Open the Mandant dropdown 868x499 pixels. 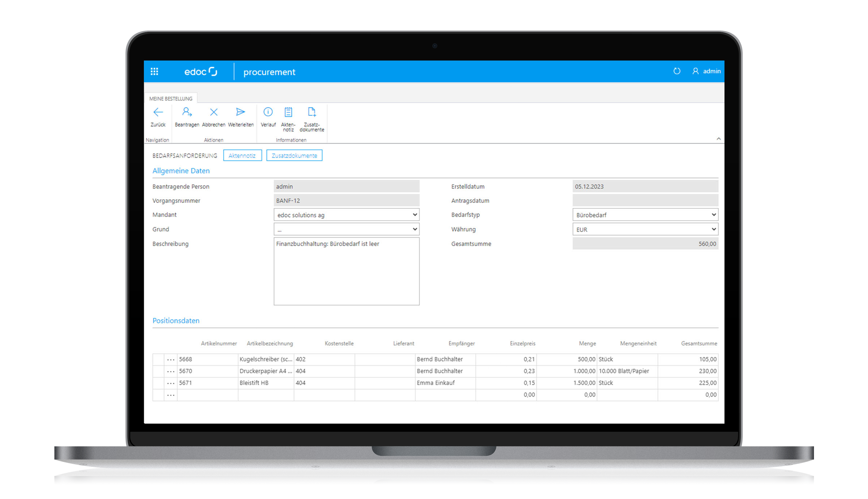[346, 215]
